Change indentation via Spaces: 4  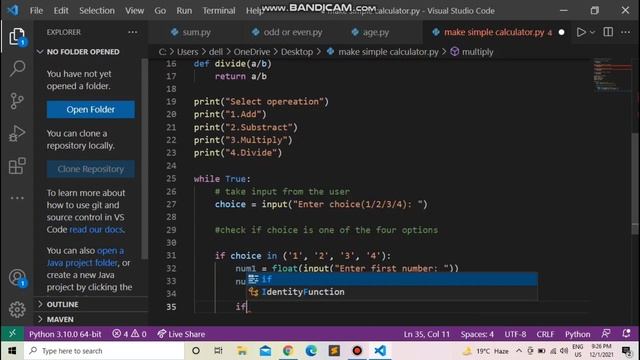click(477, 334)
